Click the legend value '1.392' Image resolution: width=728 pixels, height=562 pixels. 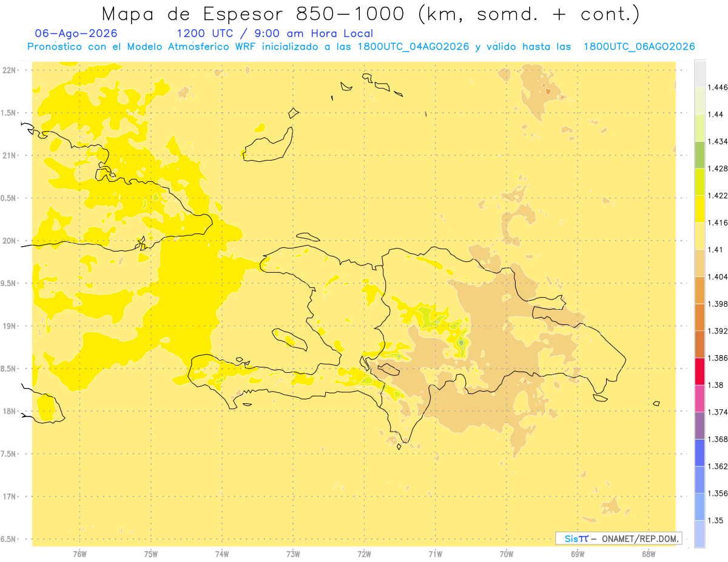click(718, 331)
